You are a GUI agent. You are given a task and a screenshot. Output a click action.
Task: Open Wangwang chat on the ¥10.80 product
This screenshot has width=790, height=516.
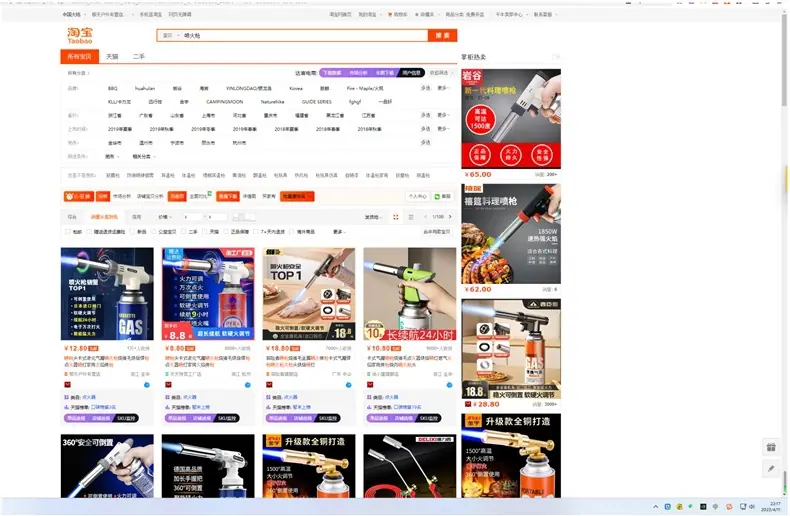[449, 385]
